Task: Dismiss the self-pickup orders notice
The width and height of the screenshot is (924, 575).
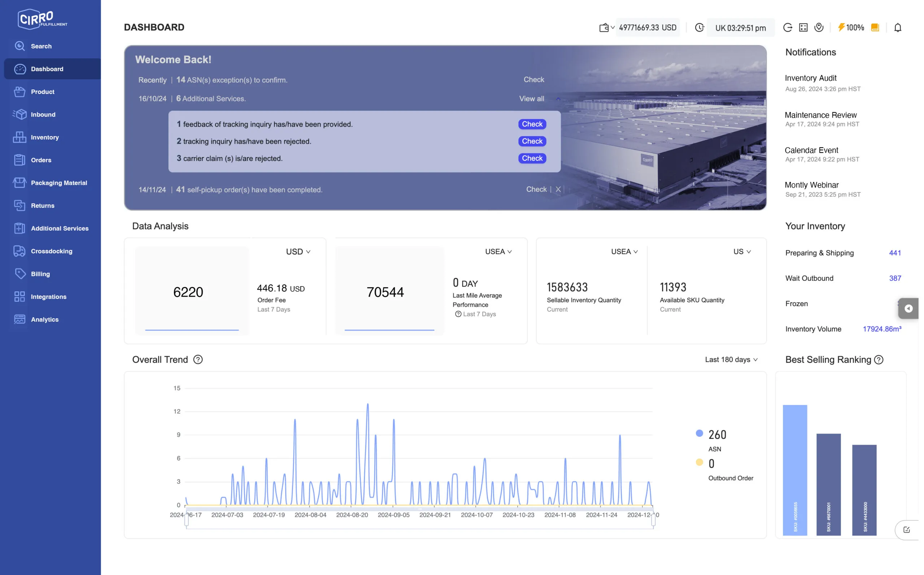Action: (x=558, y=190)
